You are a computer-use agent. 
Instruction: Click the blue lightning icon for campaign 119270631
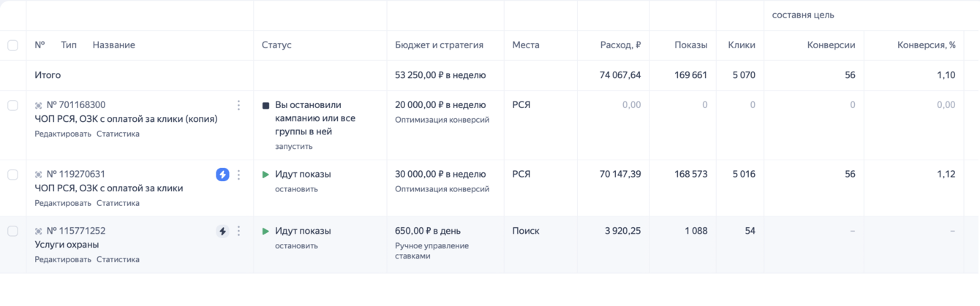(x=222, y=175)
